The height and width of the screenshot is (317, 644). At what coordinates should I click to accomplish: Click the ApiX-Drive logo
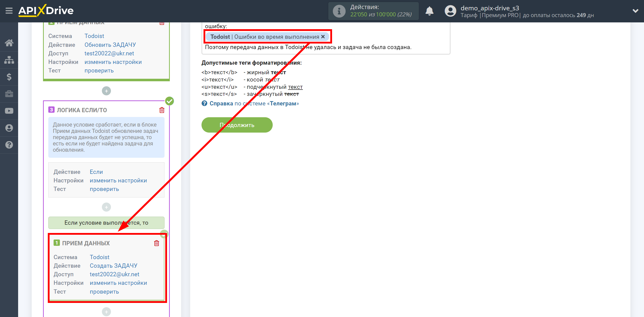tap(46, 11)
